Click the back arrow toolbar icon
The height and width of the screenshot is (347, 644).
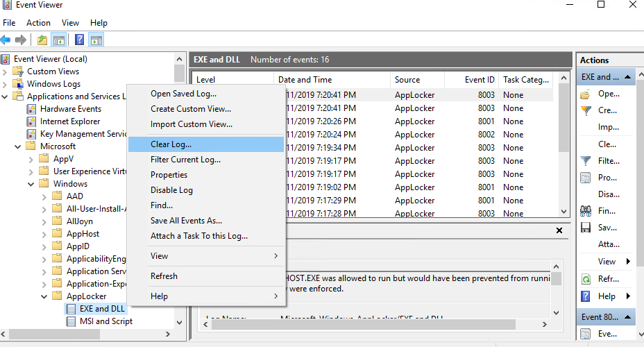pos(6,40)
